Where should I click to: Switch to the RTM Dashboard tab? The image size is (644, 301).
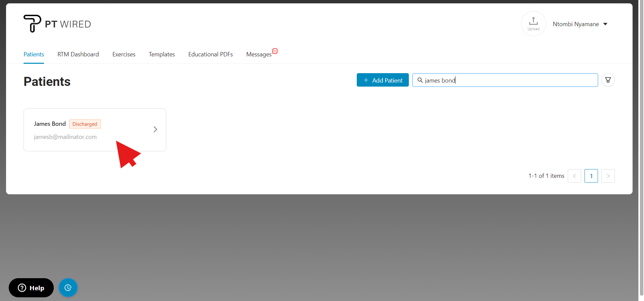click(x=78, y=54)
